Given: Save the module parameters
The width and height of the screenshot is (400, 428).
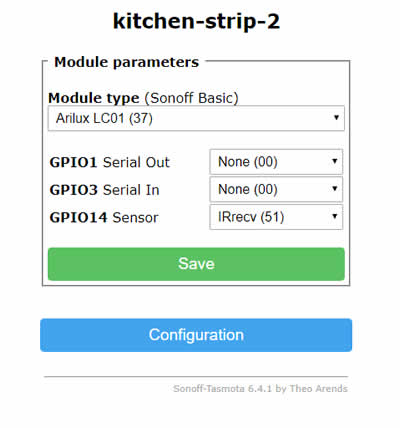Looking at the screenshot, I should 196,264.
